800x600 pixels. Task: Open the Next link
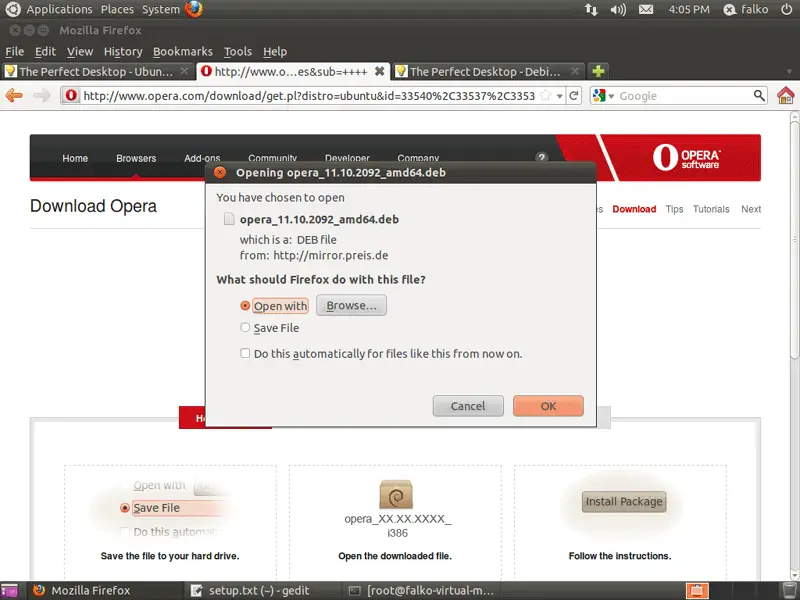pyautogui.click(x=751, y=209)
